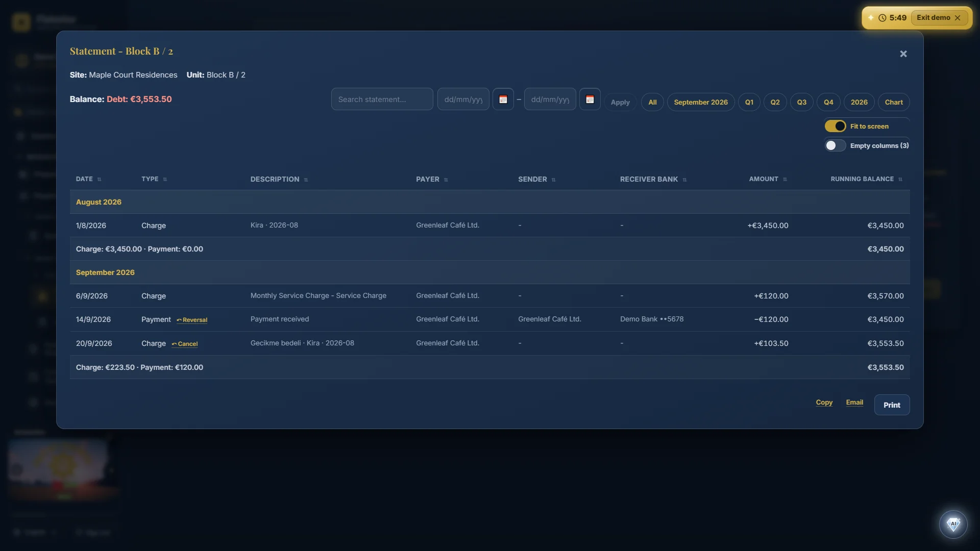
Task: Cancel the 20/9/2026 charge
Action: click(x=185, y=344)
